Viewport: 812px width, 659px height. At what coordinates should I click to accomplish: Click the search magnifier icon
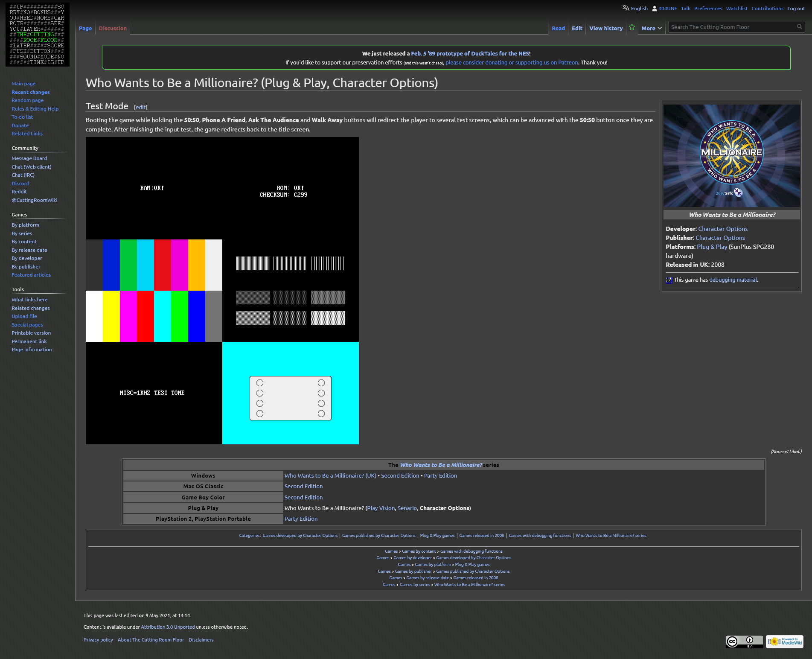(800, 27)
